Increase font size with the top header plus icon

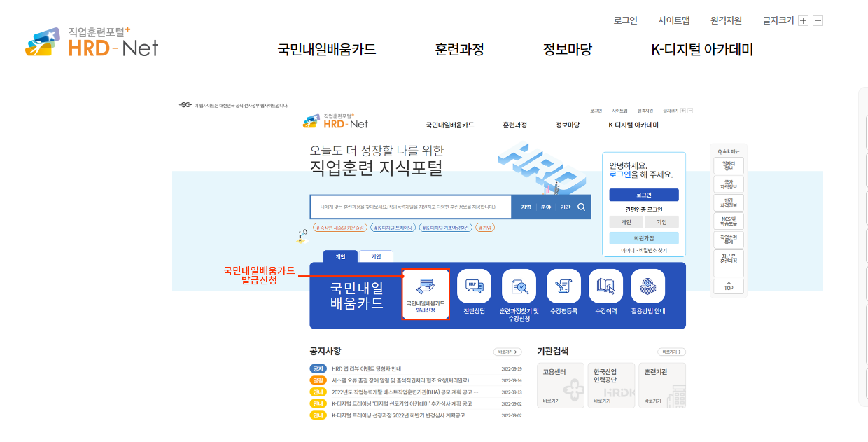[803, 21]
